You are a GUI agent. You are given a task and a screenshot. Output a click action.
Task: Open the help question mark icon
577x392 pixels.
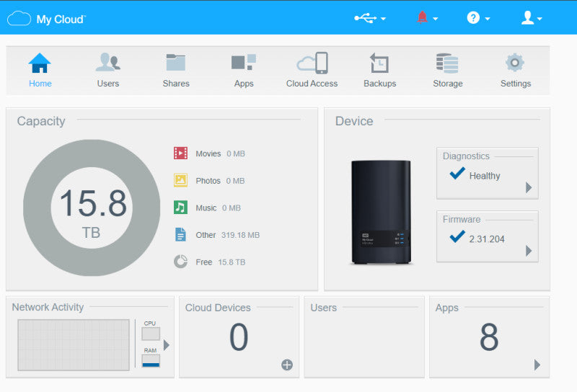click(473, 17)
